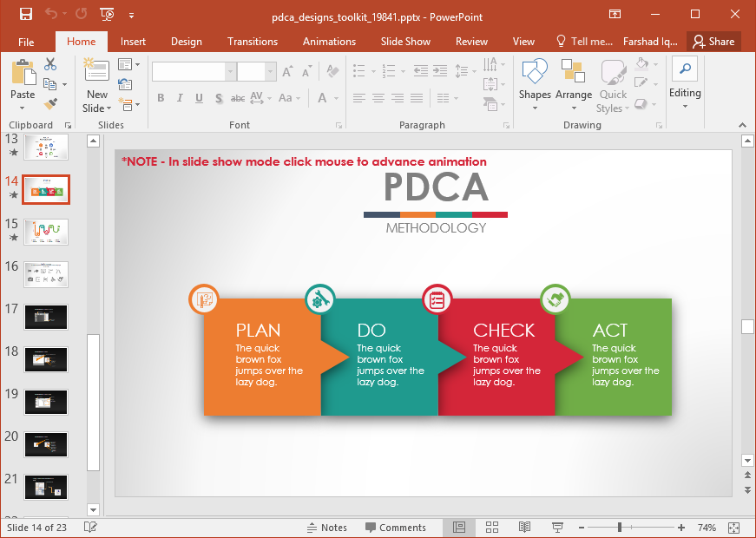The height and width of the screenshot is (538, 756).
Task: Toggle Center alignment
Action: pos(378,98)
